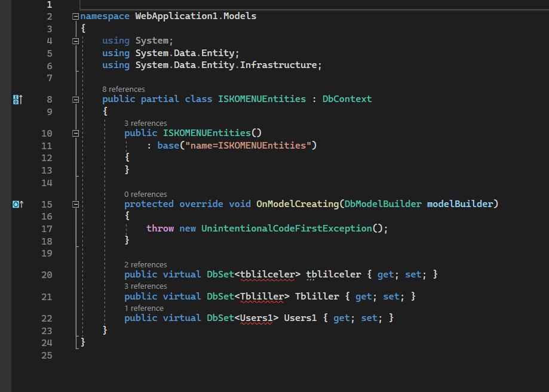Click the "name=ISKOMENUEntities" string literal
This screenshot has height=392, width=549.
(249, 146)
